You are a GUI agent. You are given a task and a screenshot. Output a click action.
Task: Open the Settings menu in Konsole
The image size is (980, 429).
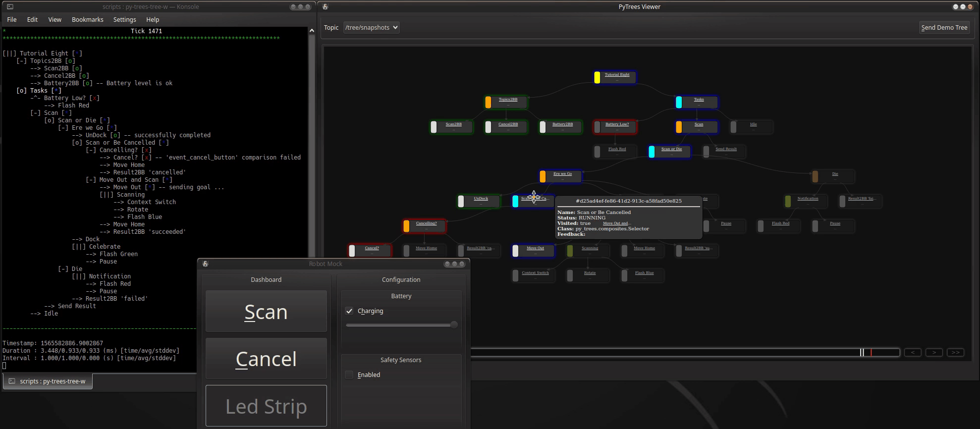(x=124, y=20)
